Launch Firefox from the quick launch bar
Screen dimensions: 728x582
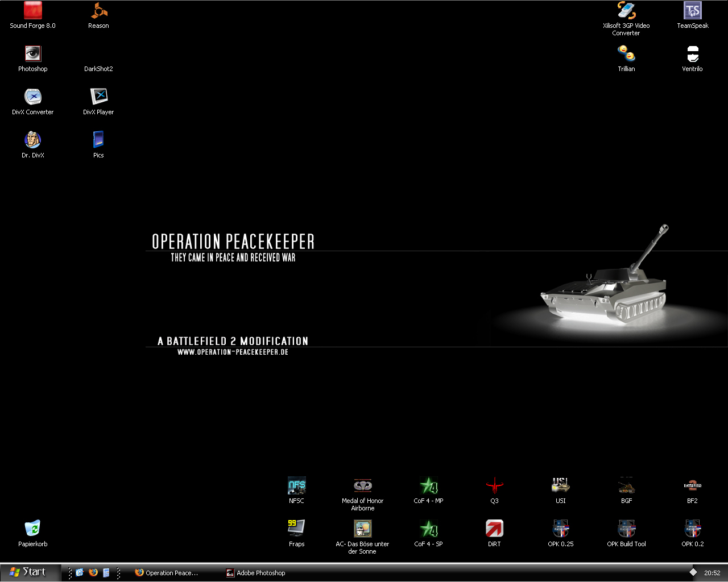pyautogui.click(x=93, y=572)
